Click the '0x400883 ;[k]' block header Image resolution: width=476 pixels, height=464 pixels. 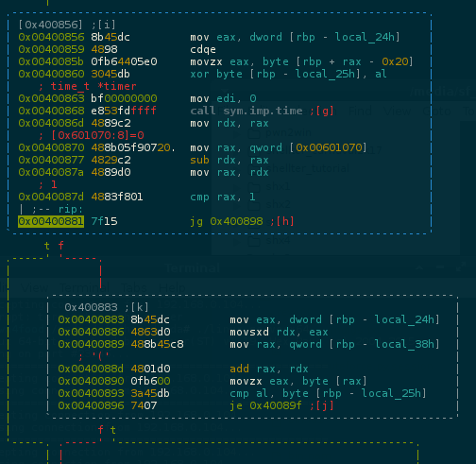[107, 307]
